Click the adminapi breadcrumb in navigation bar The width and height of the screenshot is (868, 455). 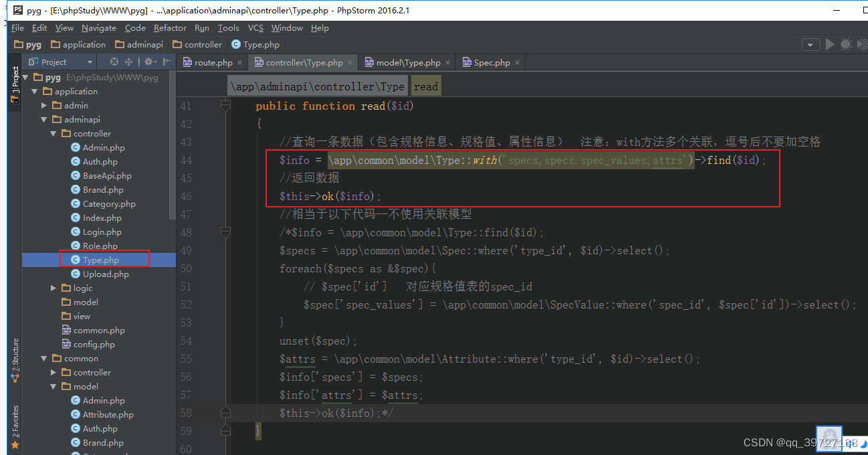pos(139,45)
